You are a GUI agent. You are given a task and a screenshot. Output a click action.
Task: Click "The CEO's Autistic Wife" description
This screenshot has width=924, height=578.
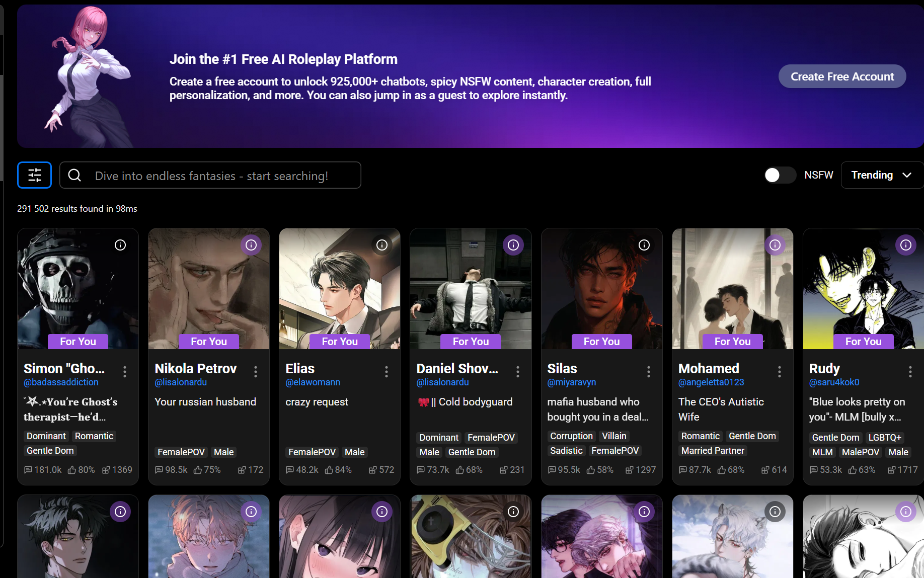(x=721, y=409)
